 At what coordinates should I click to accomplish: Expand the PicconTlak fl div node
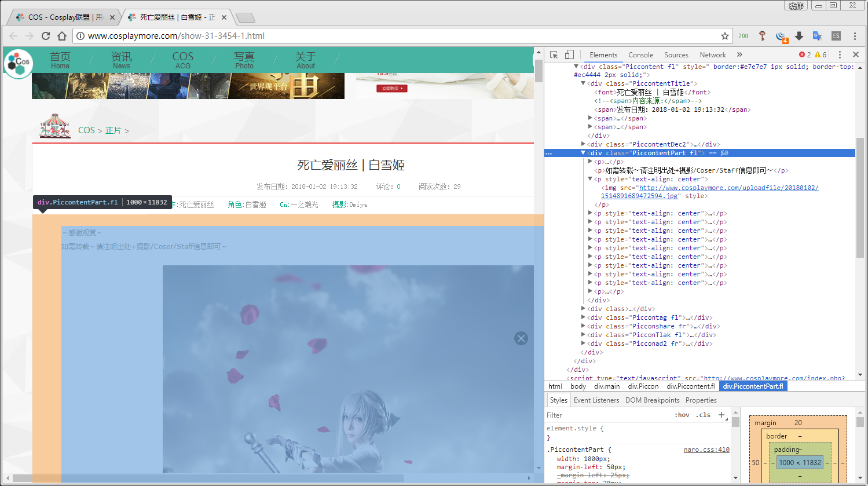click(583, 335)
